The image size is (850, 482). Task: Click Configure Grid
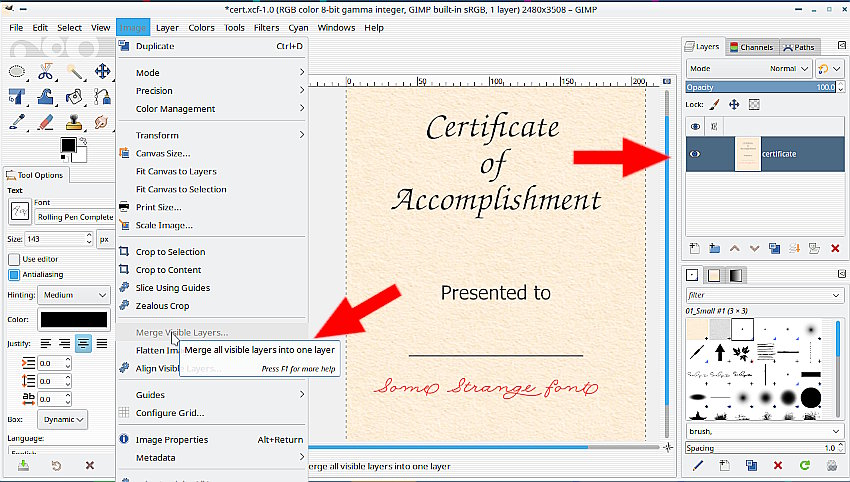212,413
